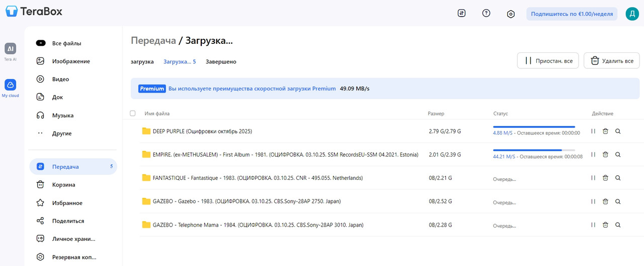This screenshot has width=644, height=266.
Task: Click the Размер column header
Action: [436, 114]
